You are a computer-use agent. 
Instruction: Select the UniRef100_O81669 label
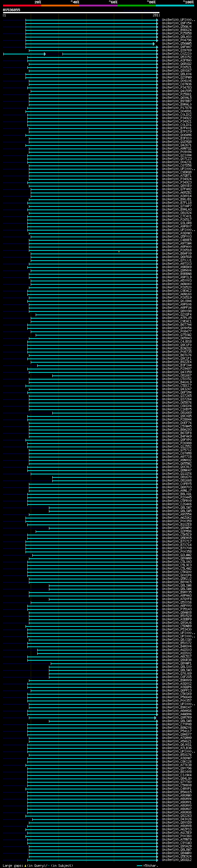tap(177, 413)
